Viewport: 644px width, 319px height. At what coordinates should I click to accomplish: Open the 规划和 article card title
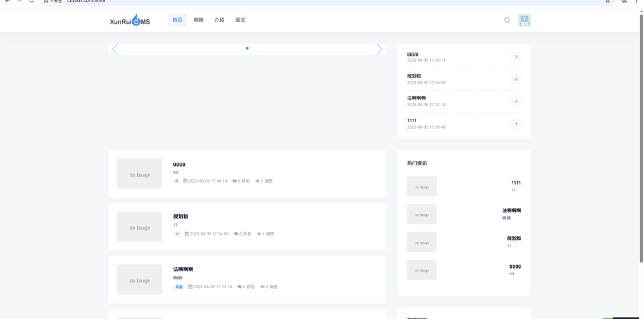181,217
